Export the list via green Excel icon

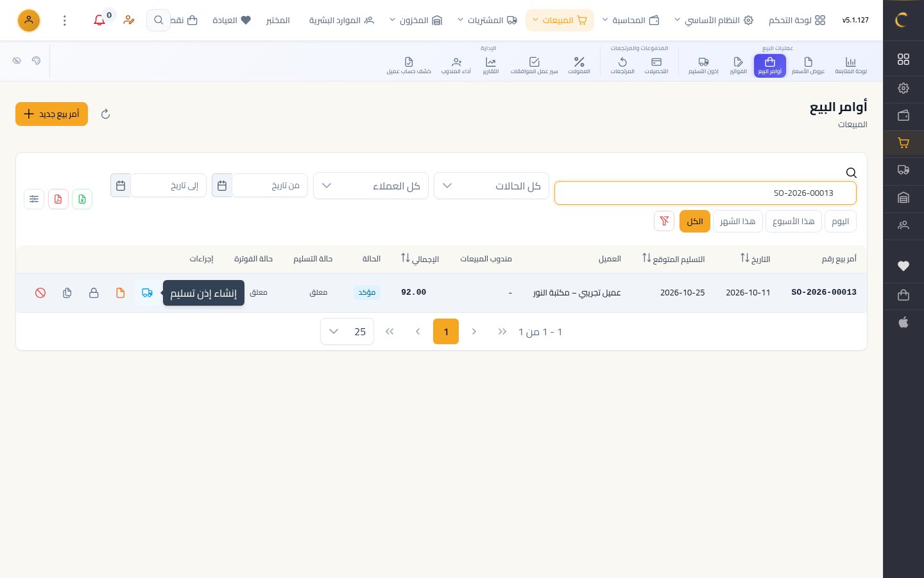pyautogui.click(x=82, y=199)
